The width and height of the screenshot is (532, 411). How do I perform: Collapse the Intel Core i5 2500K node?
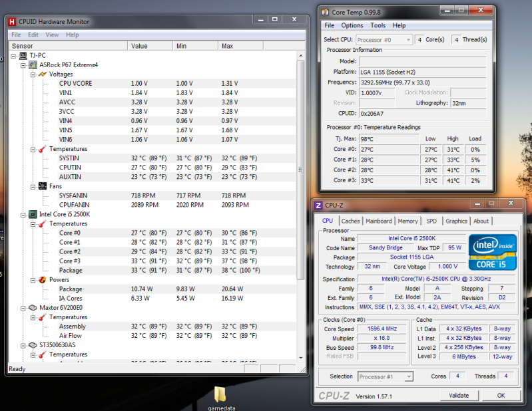(23, 215)
